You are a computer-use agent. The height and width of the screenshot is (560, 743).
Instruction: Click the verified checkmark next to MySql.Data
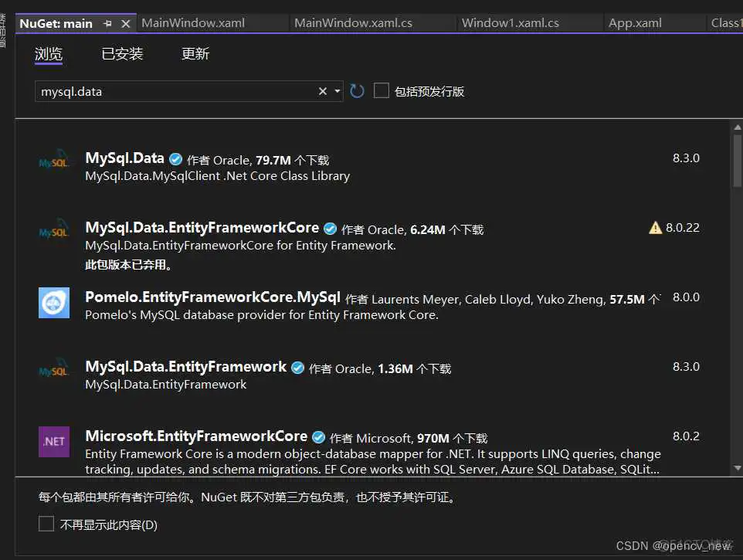(175, 158)
